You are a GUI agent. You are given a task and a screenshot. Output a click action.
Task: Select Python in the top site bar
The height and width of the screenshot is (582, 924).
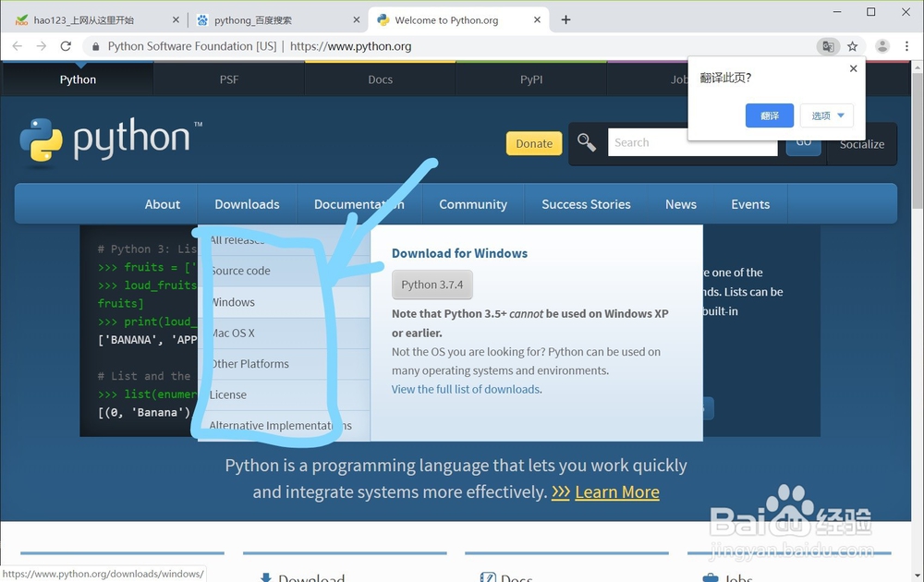tap(78, 79)
